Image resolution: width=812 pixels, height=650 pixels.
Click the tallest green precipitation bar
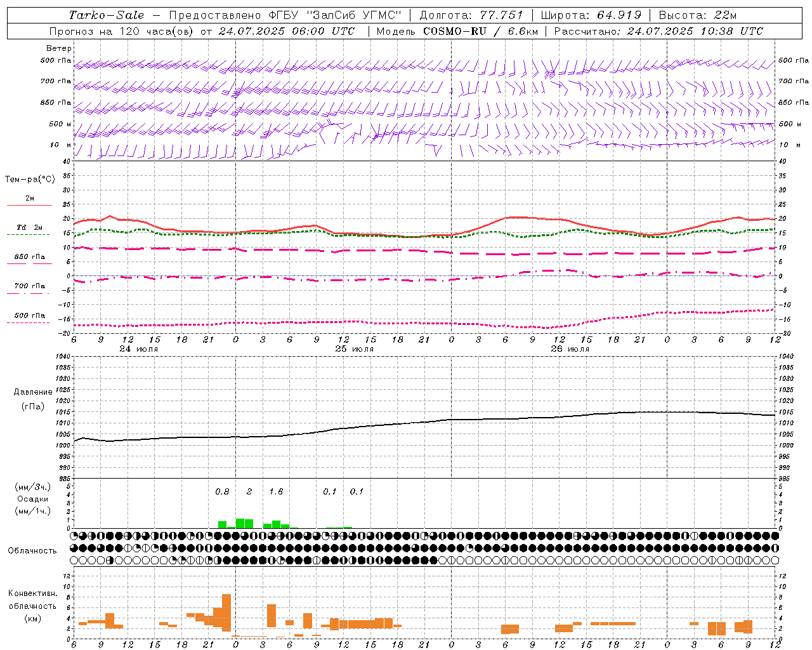click(240, 524)
